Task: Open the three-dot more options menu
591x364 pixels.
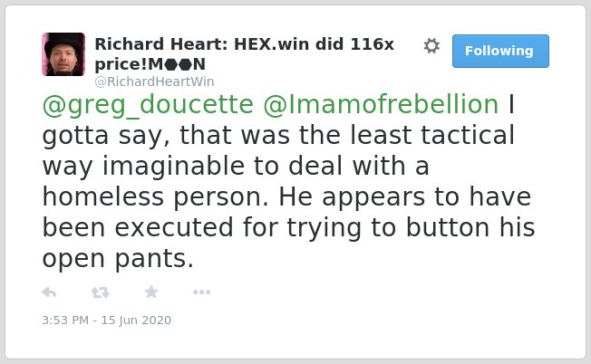Action: click(201, 292)
